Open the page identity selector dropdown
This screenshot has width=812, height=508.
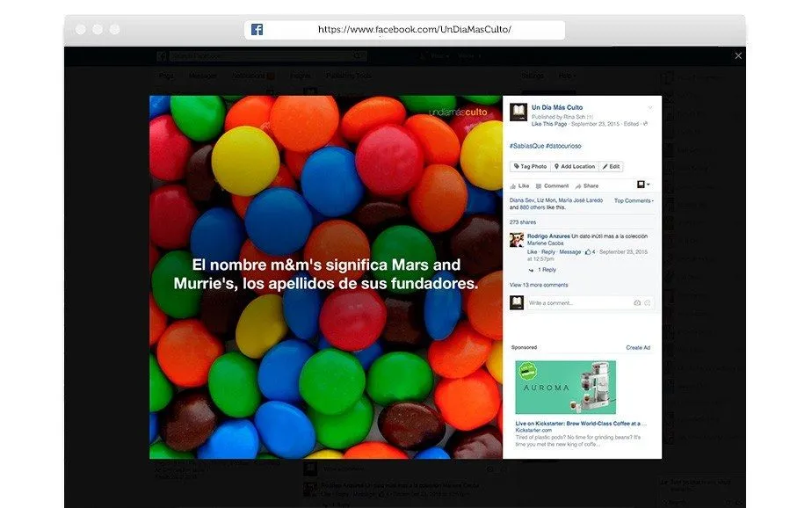click(x=642, y=185)
